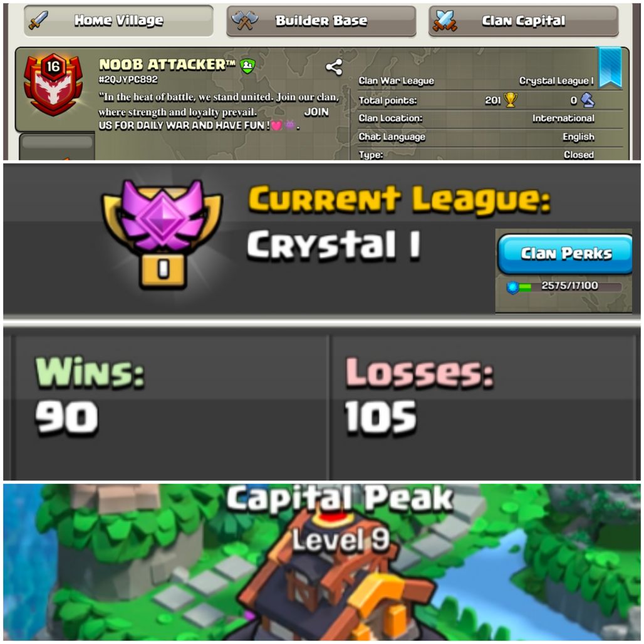644x644 pixels.
Task: Click the clan XP progress bar 2575/17100
Action: click(x=569, y=286)
